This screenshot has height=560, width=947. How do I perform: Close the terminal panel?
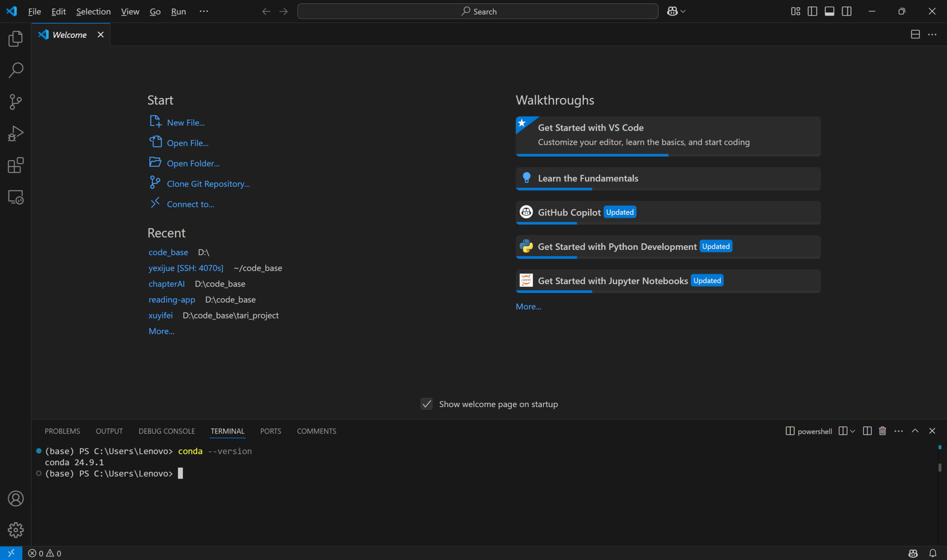tap(932, 431)
